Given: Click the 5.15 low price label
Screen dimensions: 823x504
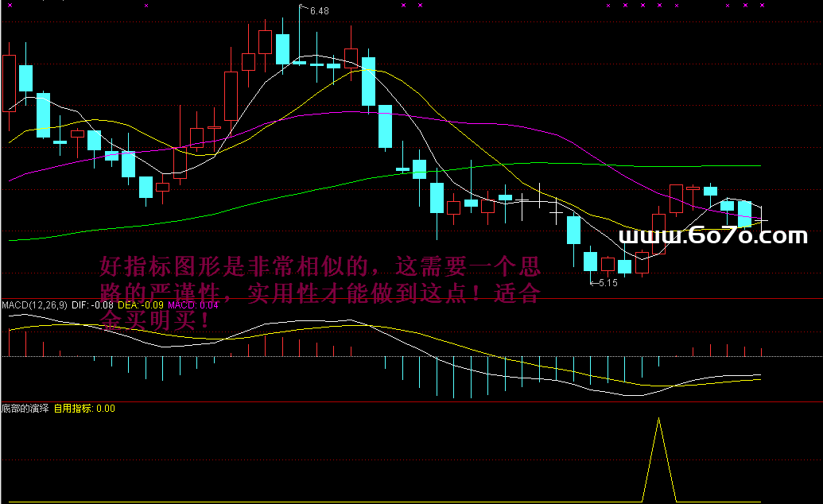Looking at the screenshot, I should coord(608,283).
